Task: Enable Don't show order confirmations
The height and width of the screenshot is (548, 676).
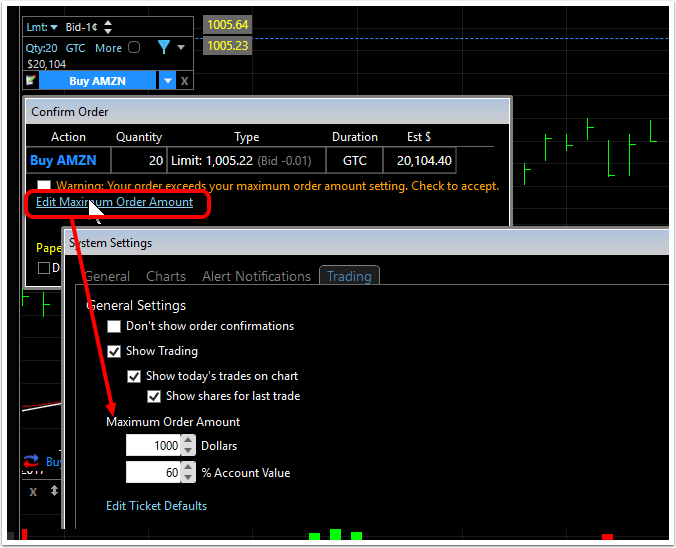Action: (x=114, y=326)
